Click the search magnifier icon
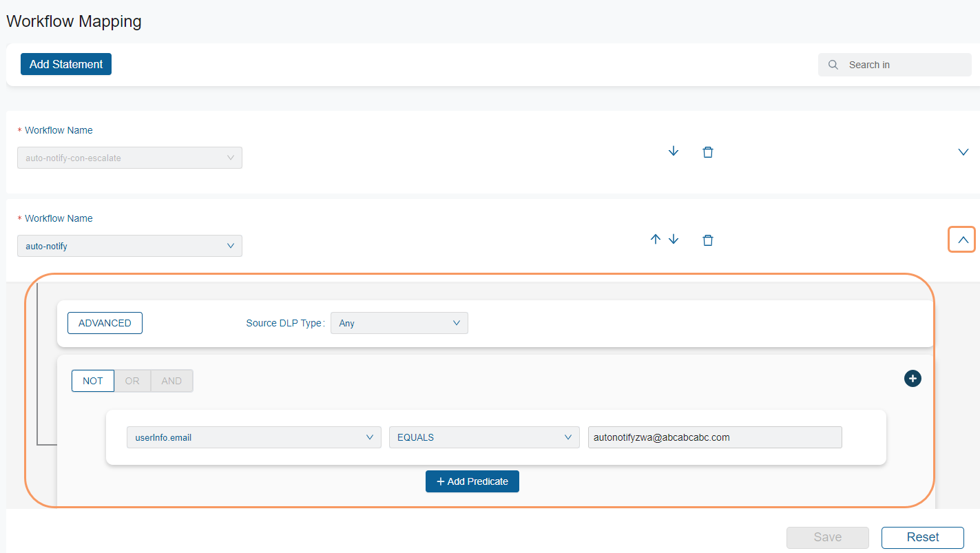980x553 pixels. click(x=833, y=65)
